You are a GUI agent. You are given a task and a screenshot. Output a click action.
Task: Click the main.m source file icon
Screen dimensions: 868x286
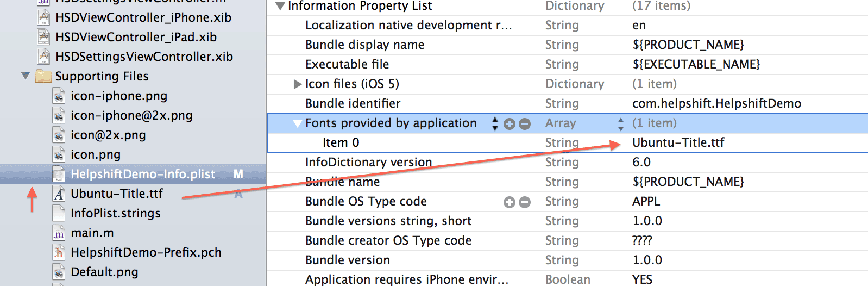click(x=59, y=233)
